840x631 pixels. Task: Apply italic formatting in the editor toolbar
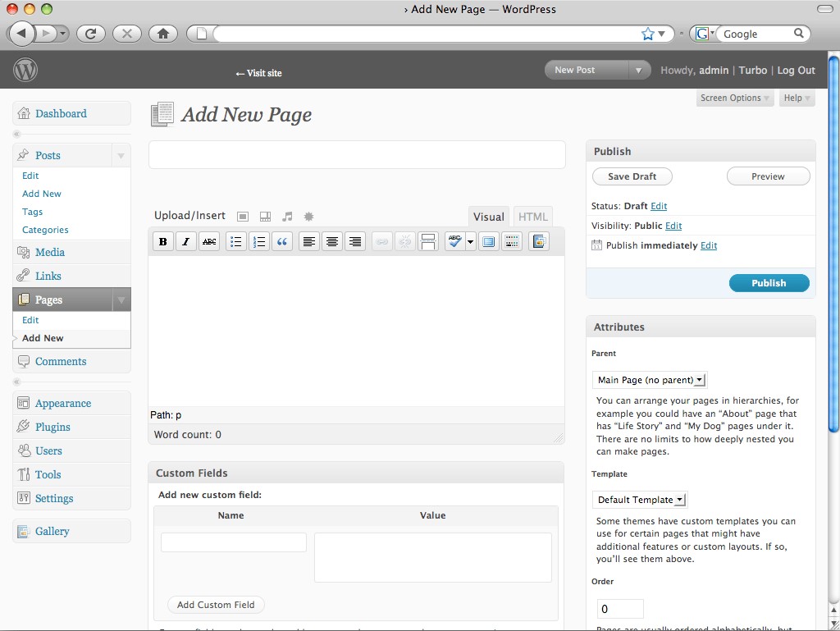coord(186,241)
